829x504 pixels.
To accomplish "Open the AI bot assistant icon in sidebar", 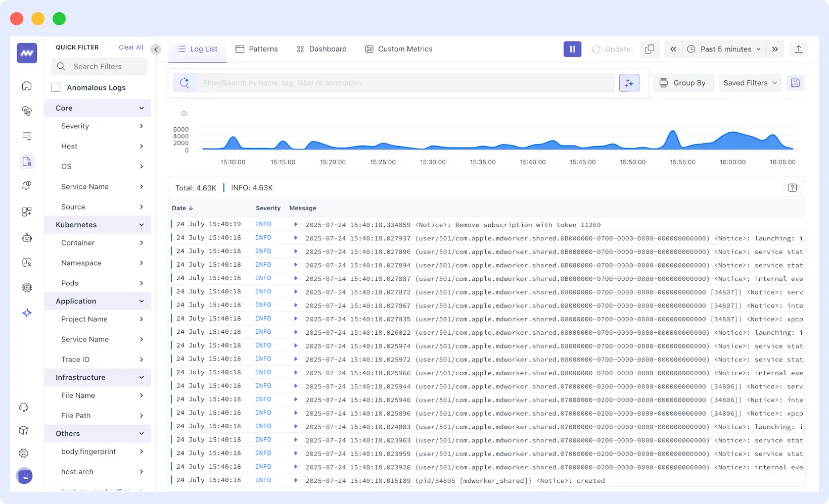I will [26, 237].
